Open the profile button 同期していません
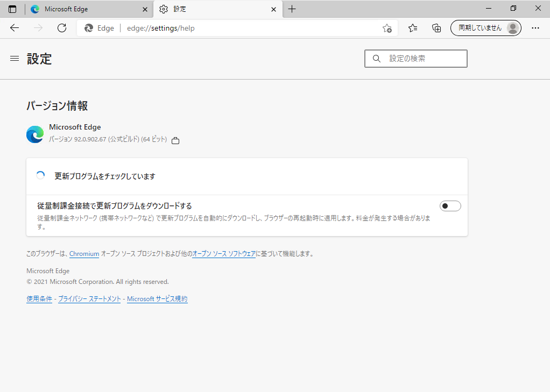The width and height of the screenshot is (550, 392). [486, 28]
